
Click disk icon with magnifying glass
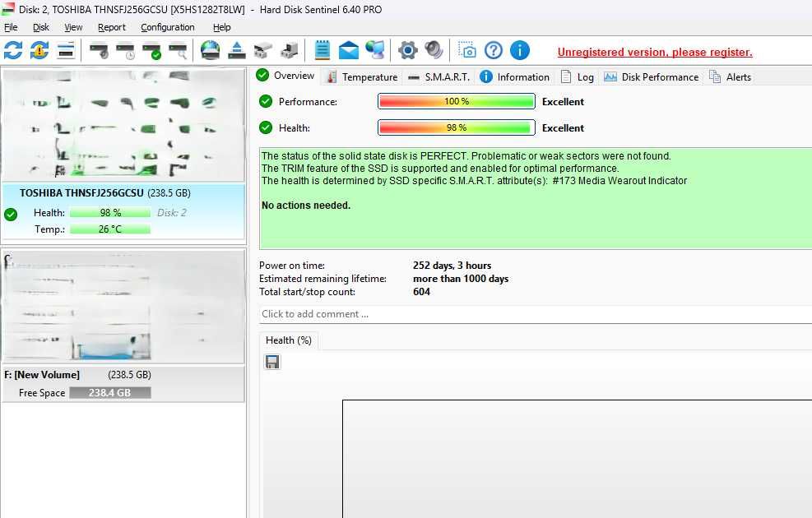(179, 50)
